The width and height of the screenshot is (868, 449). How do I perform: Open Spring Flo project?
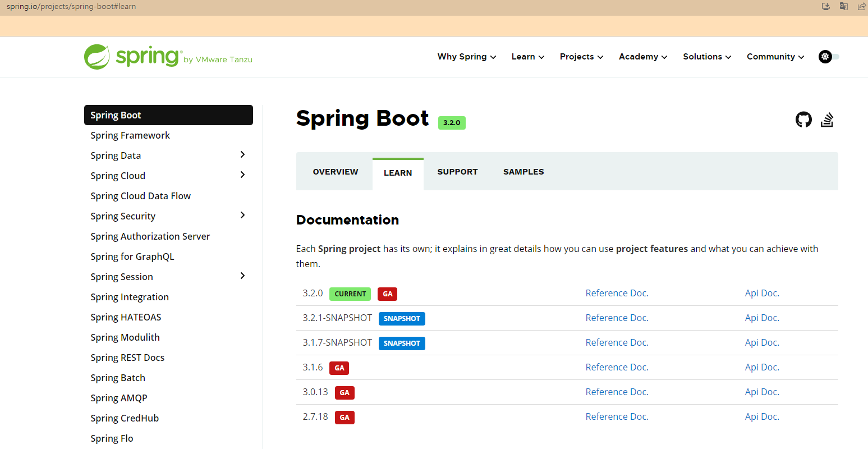(x=112, y=438)
